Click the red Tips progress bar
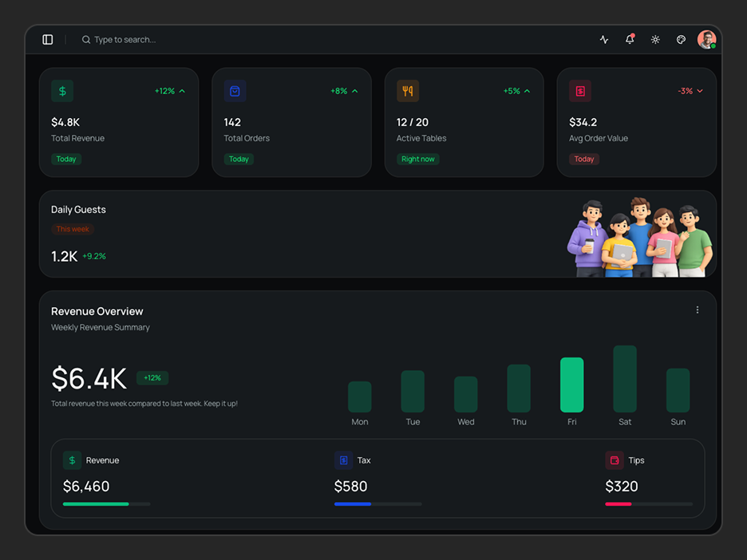The height and width of the screenshot is (560, 747). (x=649, y=504)
